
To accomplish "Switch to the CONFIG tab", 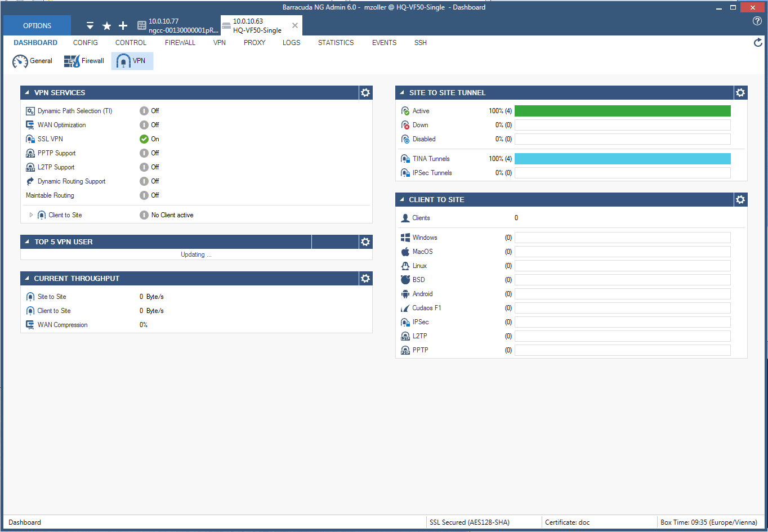I will tap(86, 43).
